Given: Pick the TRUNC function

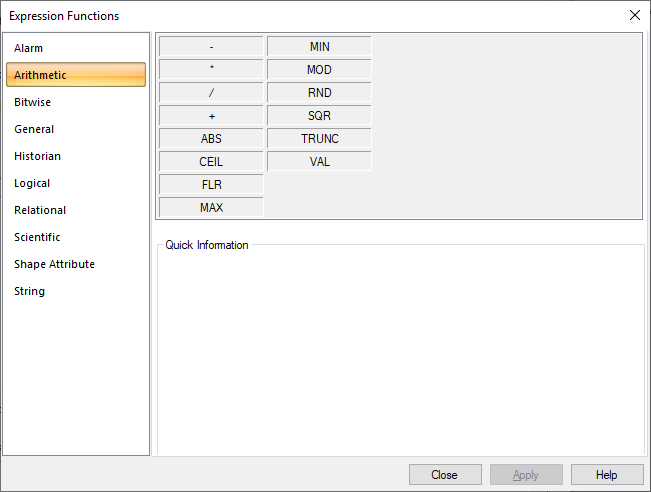Looking at the screenshot, I should pos(319,138).
